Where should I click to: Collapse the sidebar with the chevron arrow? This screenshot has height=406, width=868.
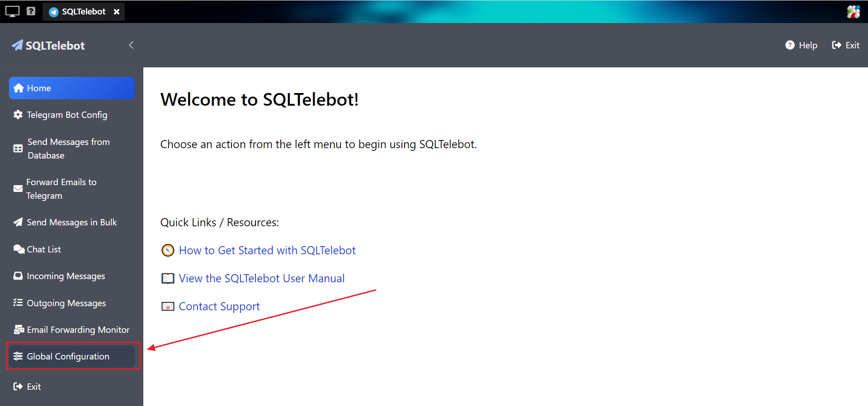pos(131,45)
